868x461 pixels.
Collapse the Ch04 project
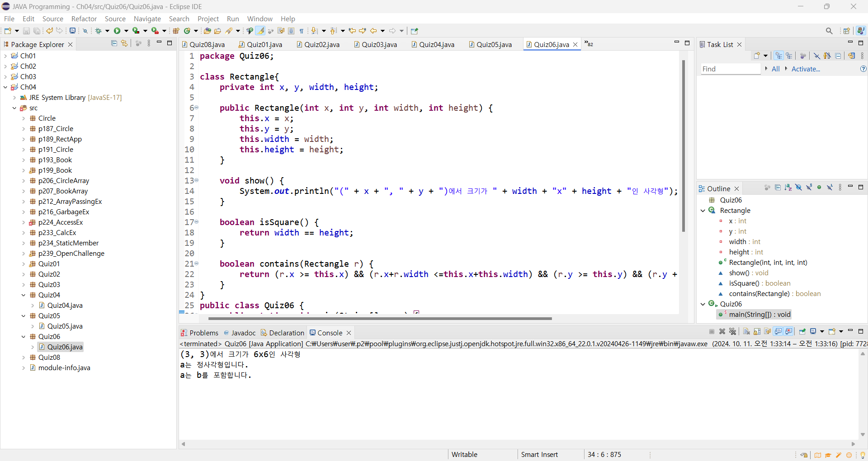tap(5, 87)
